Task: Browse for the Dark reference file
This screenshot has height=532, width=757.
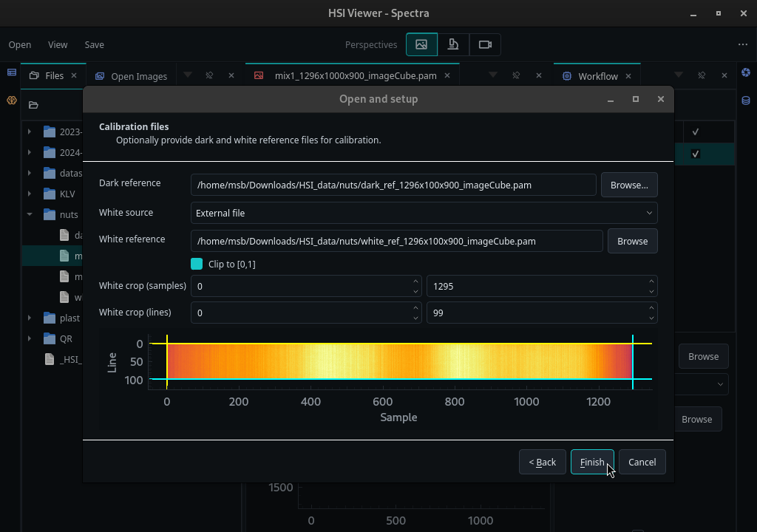Action: click(629, 185)
